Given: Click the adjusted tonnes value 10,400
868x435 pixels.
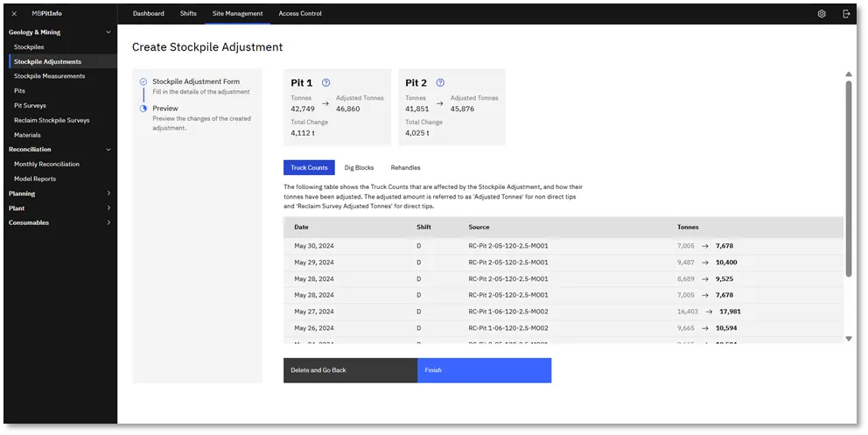Looking at the screenshot, I should pyautogui.click(x=726, y=263).
